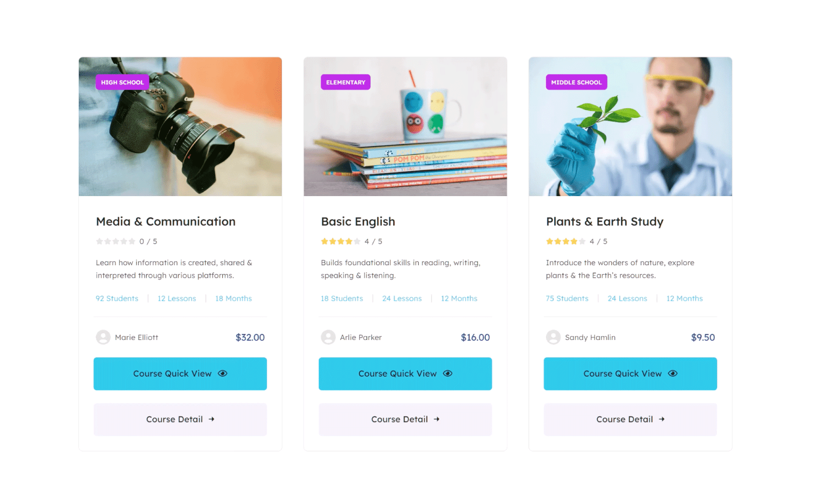Viewport: 825px width, 504px height.
Task: Click arrow icon on Plants & Earth Study Course Detail
Action: click(661, 419)
